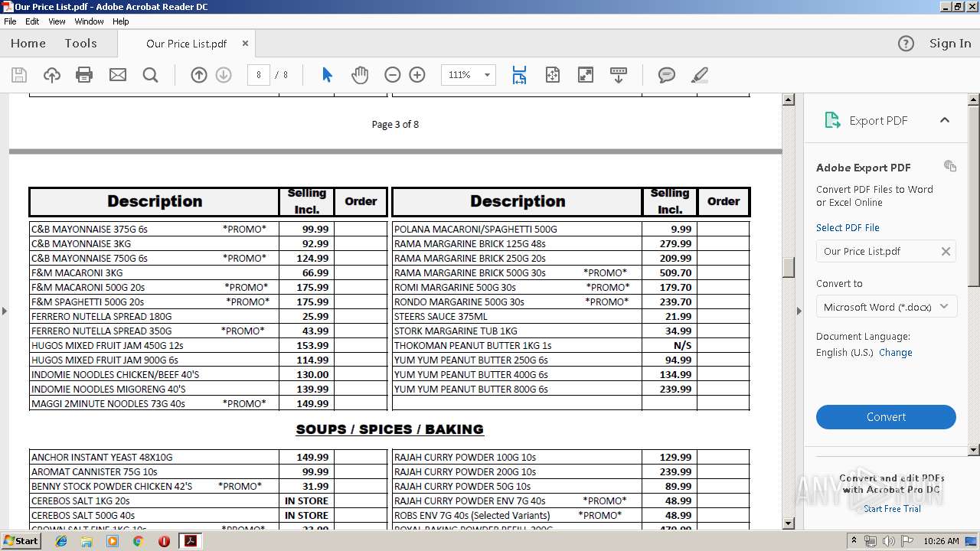Activate the selection arrow tool
This screenshot has height=551, width=980.
328,75
